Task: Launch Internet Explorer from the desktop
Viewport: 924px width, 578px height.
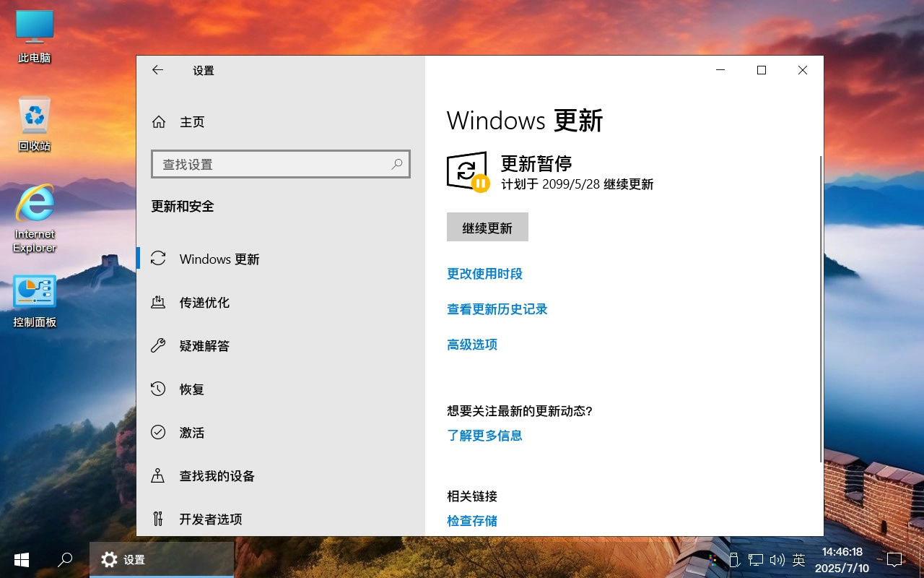Action: coord(34,217)
